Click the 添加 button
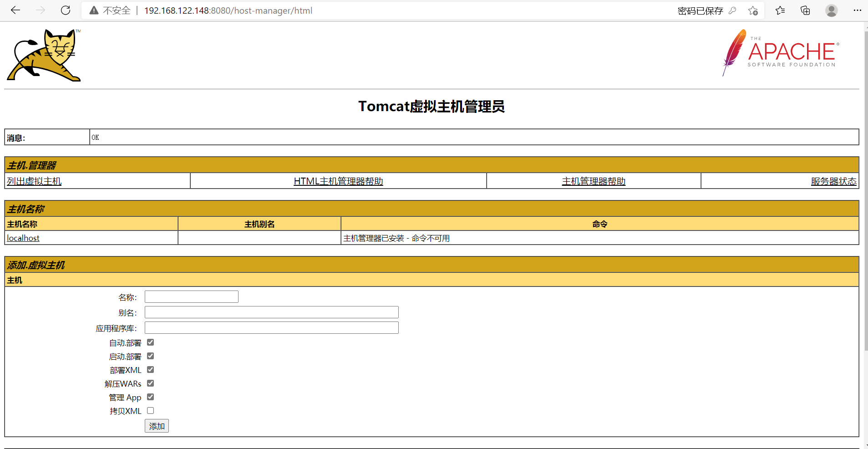The image size is (868, 449). coord(157,426)
